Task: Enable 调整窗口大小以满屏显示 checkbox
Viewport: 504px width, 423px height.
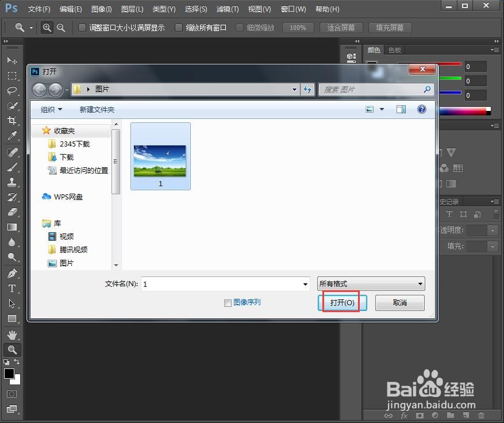Action: (x=82, y=28)
